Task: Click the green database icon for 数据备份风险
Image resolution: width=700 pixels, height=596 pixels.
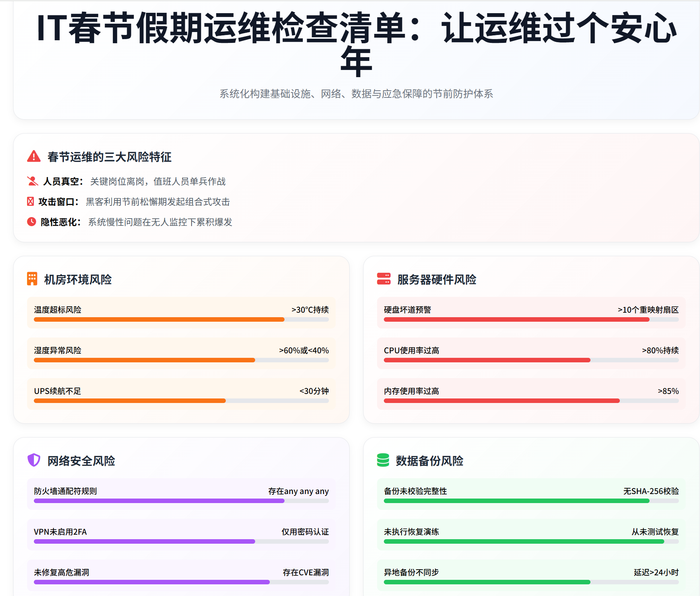Action: click(383, 460)
